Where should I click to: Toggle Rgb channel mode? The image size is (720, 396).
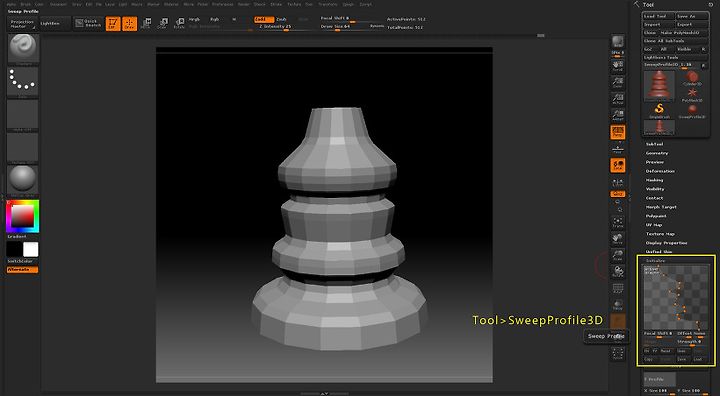coord(214,20)
